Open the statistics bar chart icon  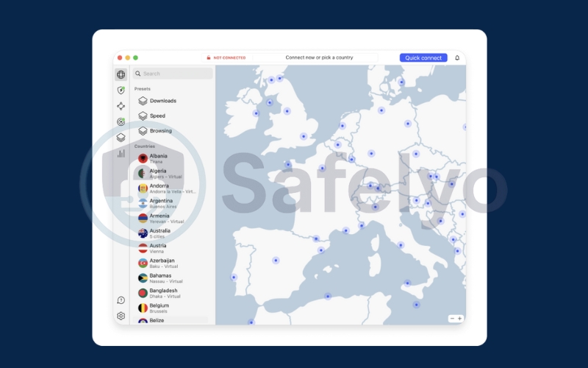[121, 153]
